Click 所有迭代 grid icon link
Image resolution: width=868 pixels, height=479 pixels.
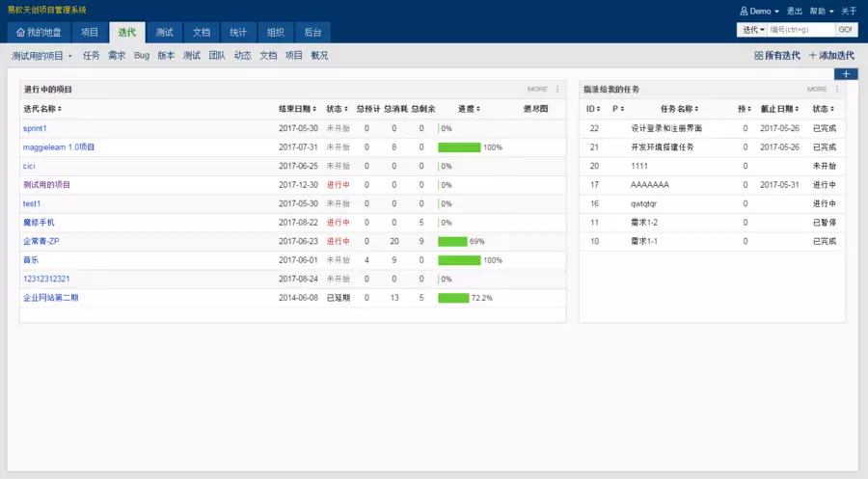coord(776,56)
